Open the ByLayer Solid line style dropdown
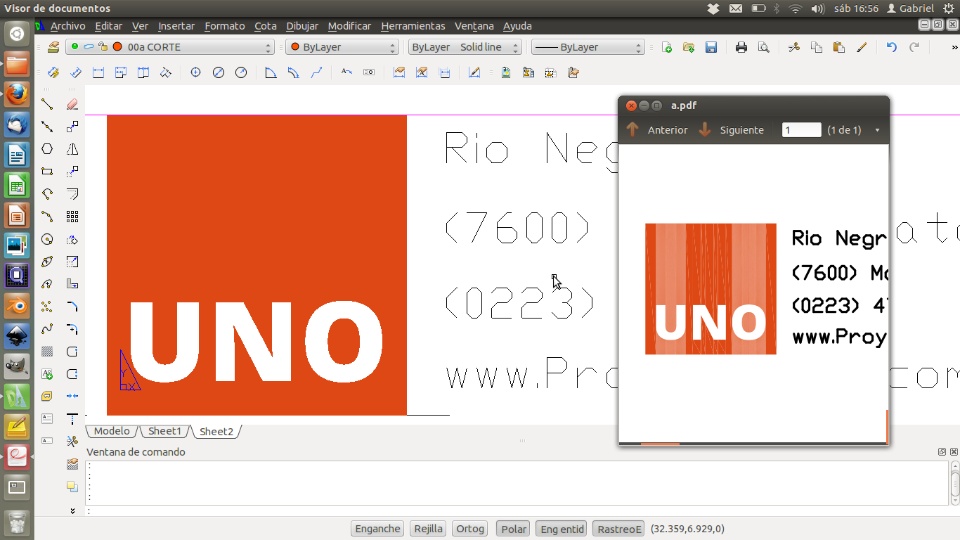Image resolution: width=960 pixels, height=540 pixels. pyautogui.click(x=464, y=47)
